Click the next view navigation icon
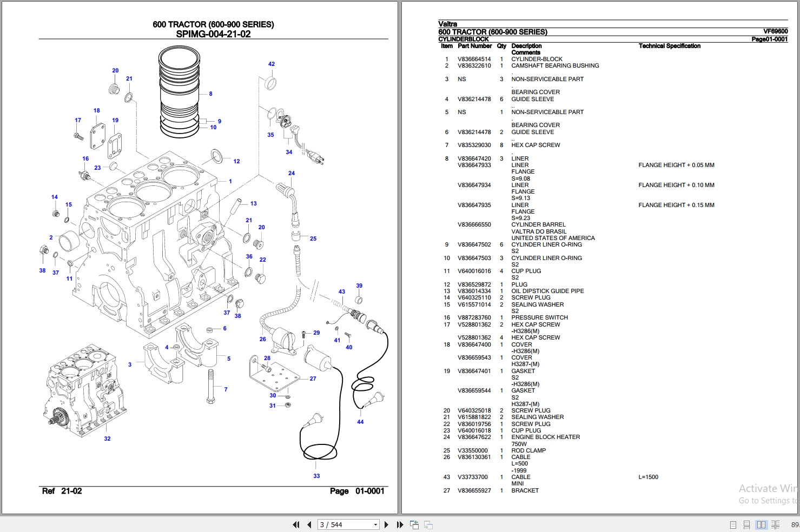 (428, 524)
